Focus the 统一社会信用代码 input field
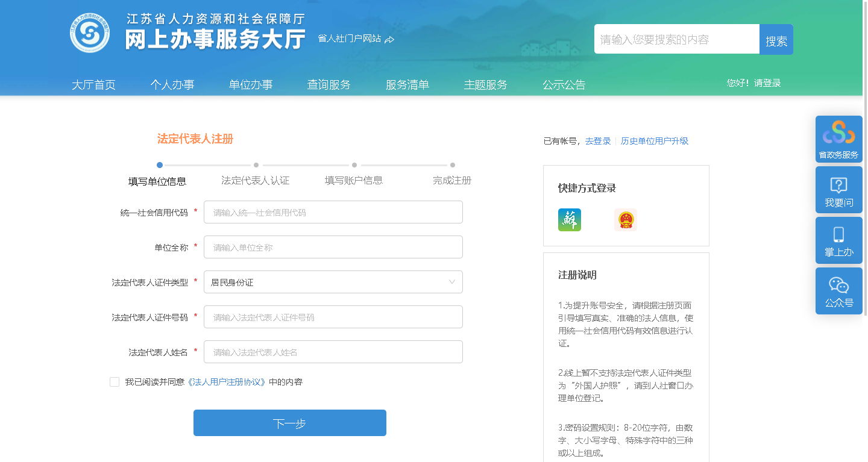 point(333,212)
